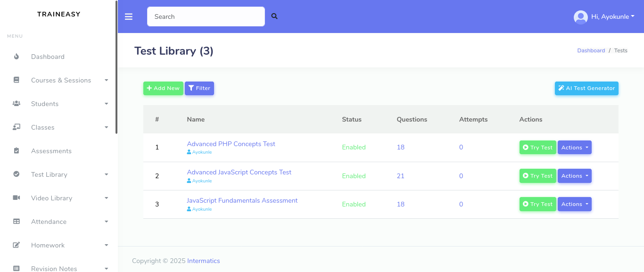Image resolution: width=644 pixels, height=272 pixels.
Task: Open Assessments in the sidebar menu
Action: pos(51,151)
